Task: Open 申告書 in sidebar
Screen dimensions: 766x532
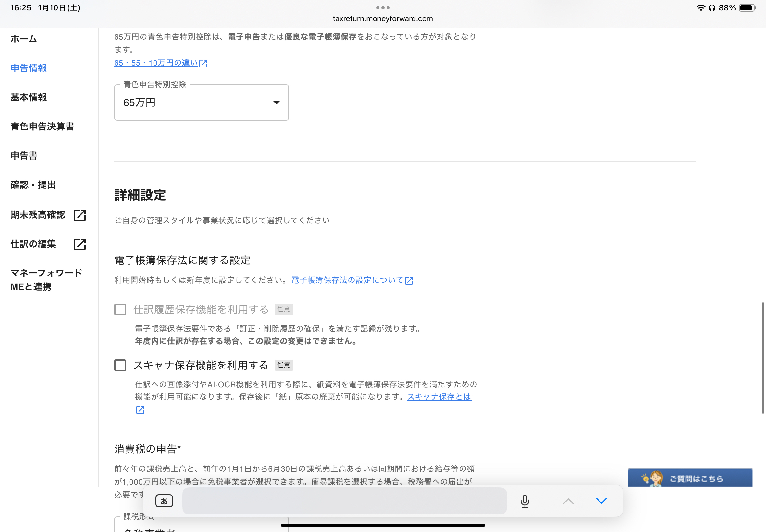Action: tap(24, 156)
